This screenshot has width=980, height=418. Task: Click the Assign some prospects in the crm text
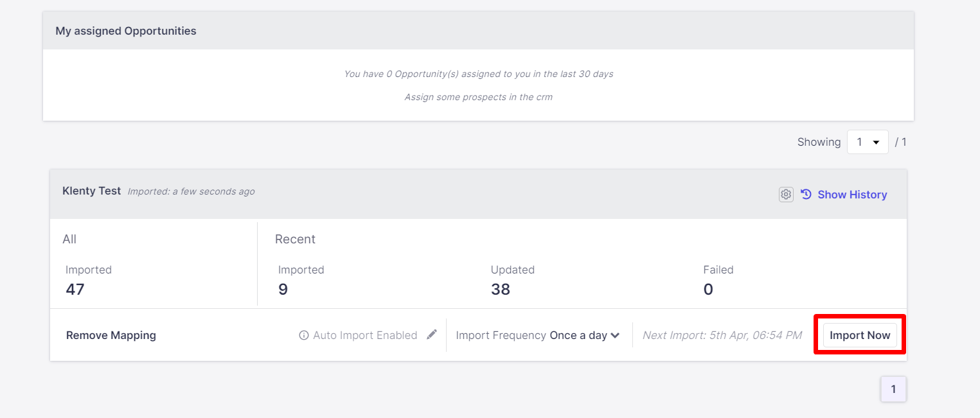[478, 97]
